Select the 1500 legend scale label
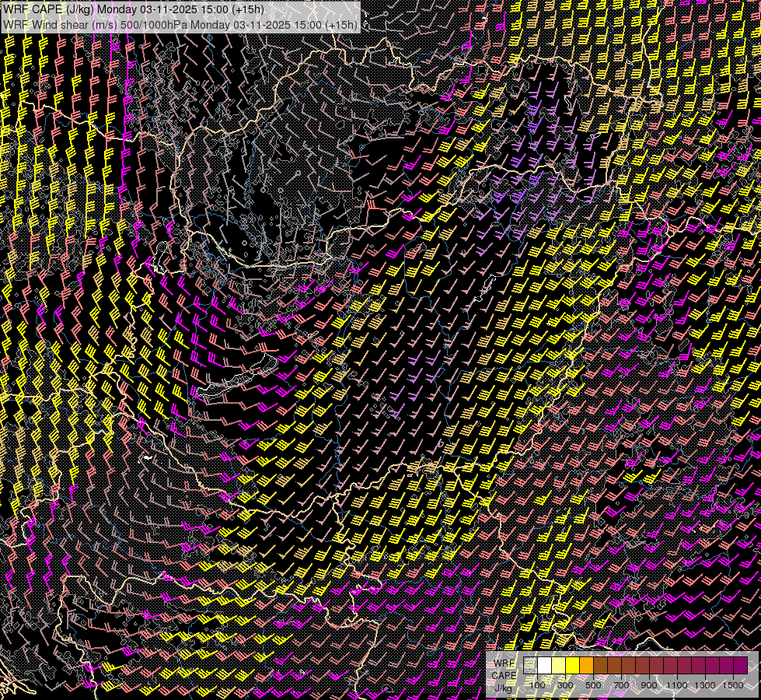Viewport: 761px width, 700px height. pyautogui.click(x=733, y=685)
